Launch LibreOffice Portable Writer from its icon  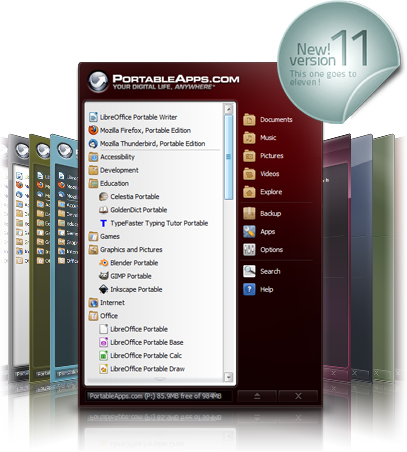tap(93, 117)
